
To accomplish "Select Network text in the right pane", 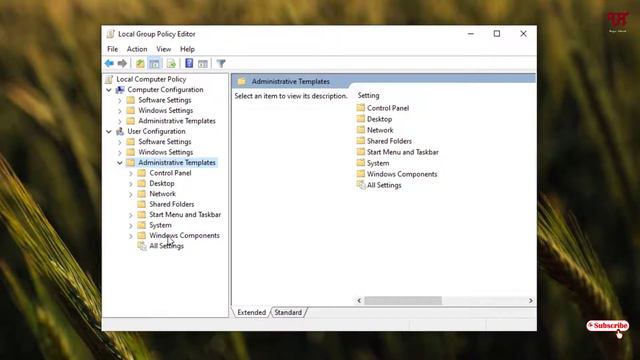I will tap(380, 130).
